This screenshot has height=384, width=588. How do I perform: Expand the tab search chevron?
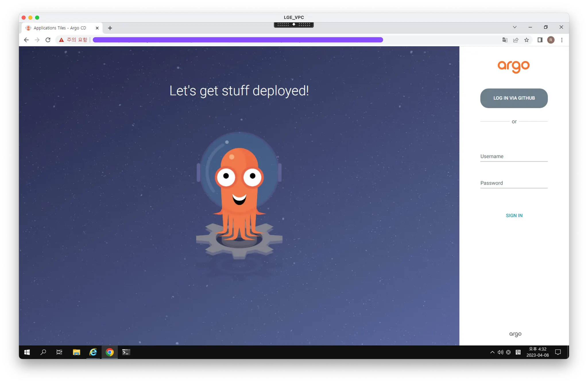point(514,27)
